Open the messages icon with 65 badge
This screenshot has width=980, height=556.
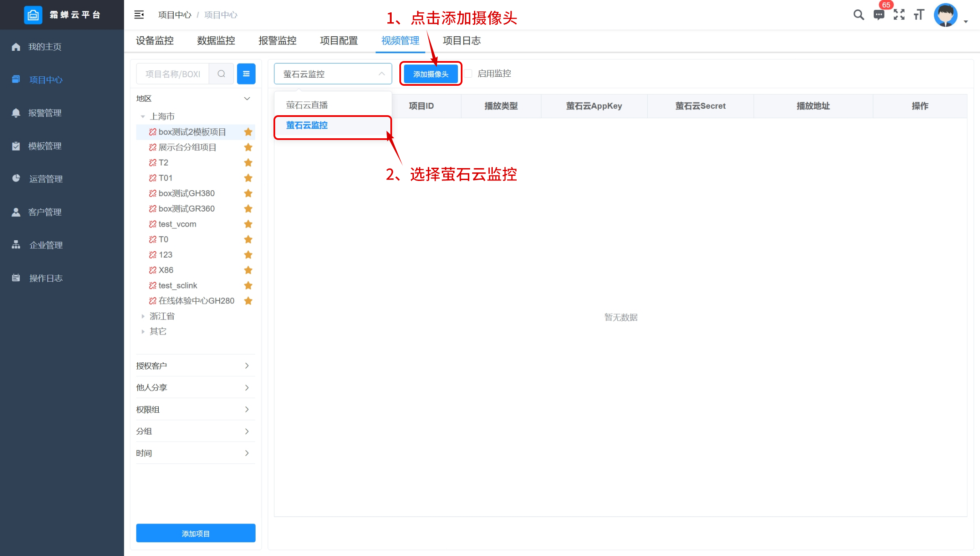pos(878,15)
